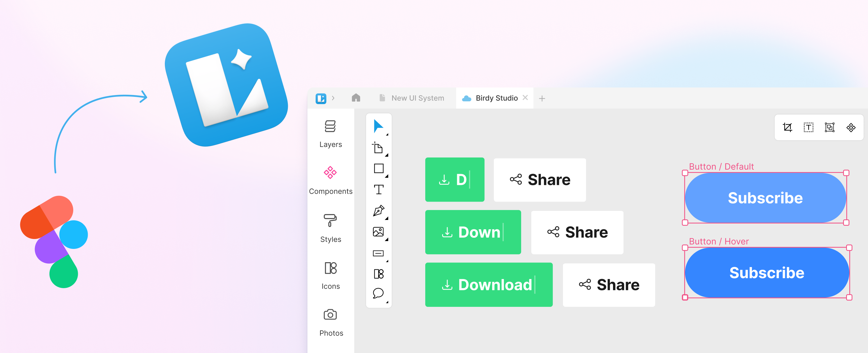Click the crop tool icon top right
Screen dimensions: 868x353
(788, 127)
